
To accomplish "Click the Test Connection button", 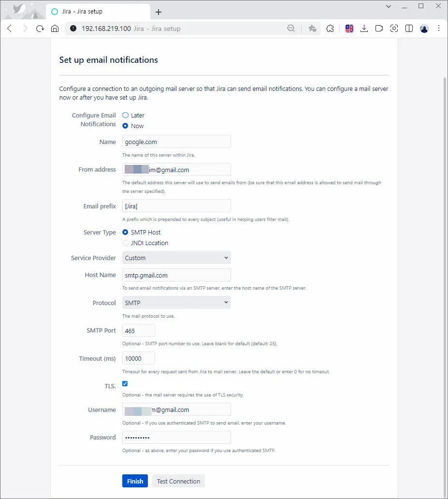I will coord(178,481).
